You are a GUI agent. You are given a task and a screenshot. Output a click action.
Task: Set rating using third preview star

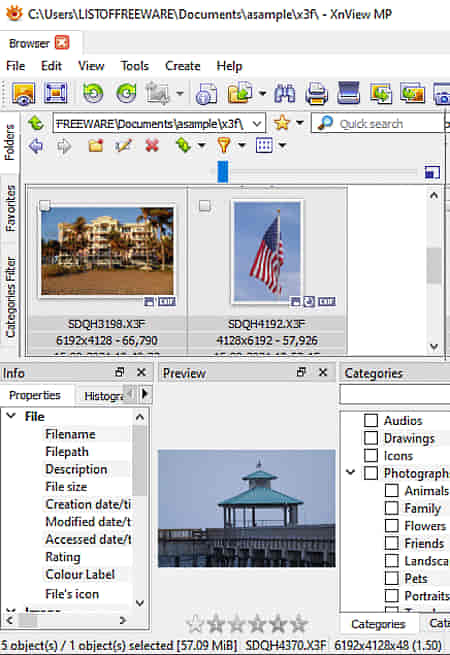tap(237, 624)
